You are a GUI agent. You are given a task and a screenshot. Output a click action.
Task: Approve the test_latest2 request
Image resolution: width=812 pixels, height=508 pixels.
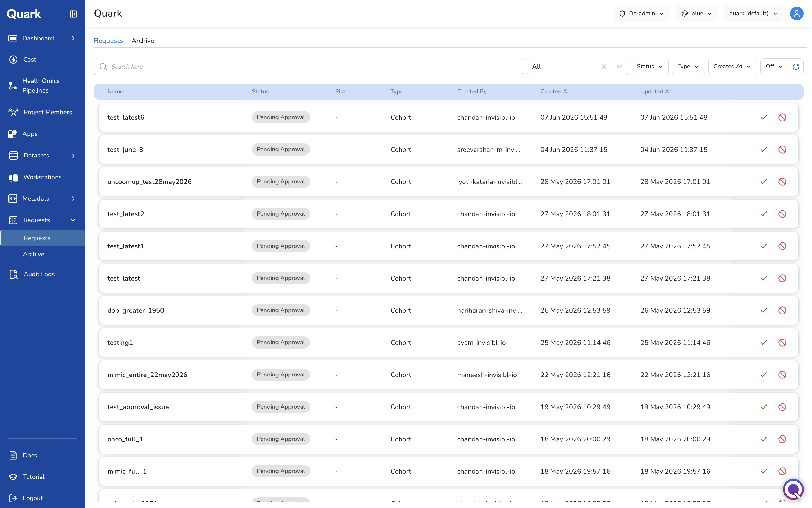point(764,214)
